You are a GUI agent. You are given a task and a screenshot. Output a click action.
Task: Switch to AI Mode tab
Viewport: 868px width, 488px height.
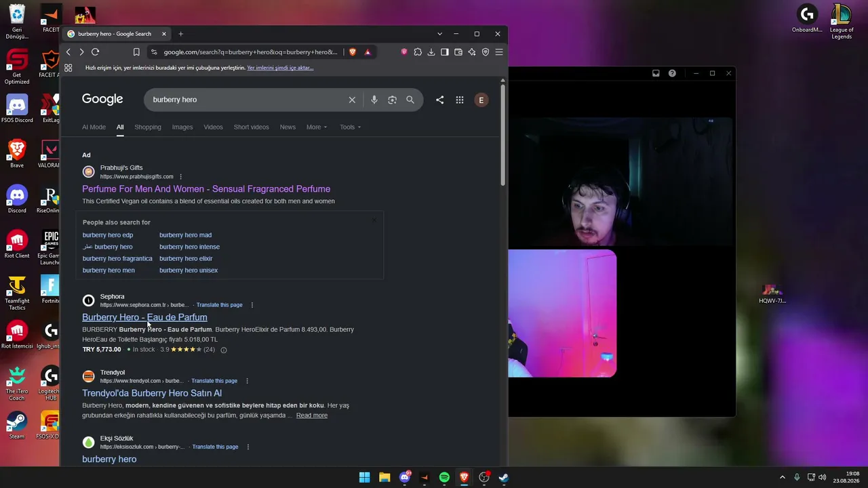(x=94, y=127)
